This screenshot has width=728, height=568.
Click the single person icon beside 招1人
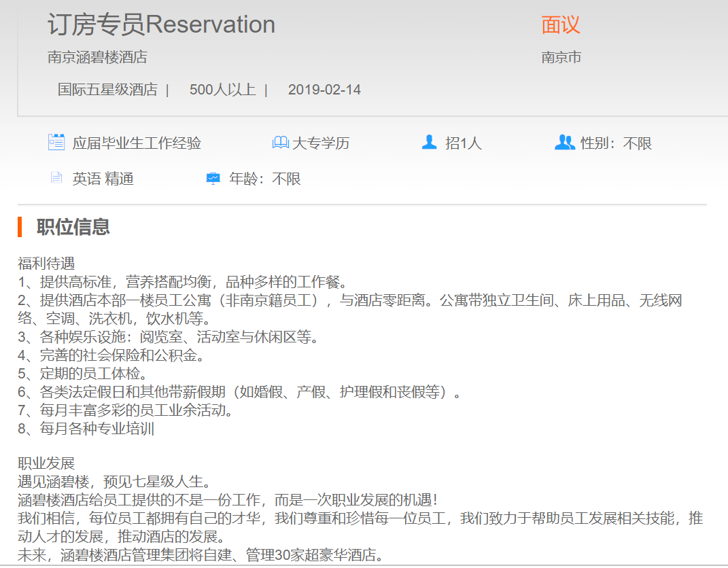429,143
